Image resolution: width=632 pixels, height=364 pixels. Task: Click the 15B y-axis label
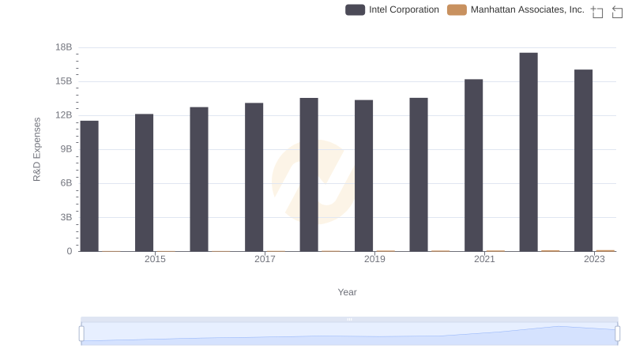click(64, 81)
